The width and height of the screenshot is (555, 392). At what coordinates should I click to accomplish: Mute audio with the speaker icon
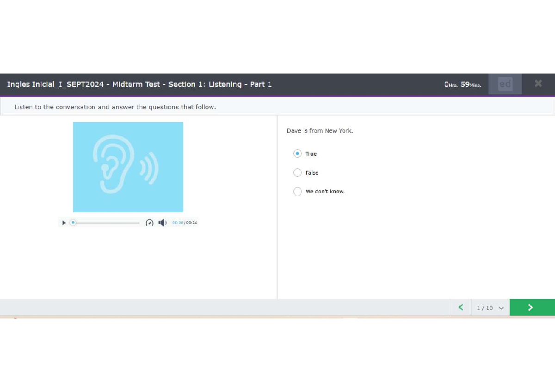[162, 223]
